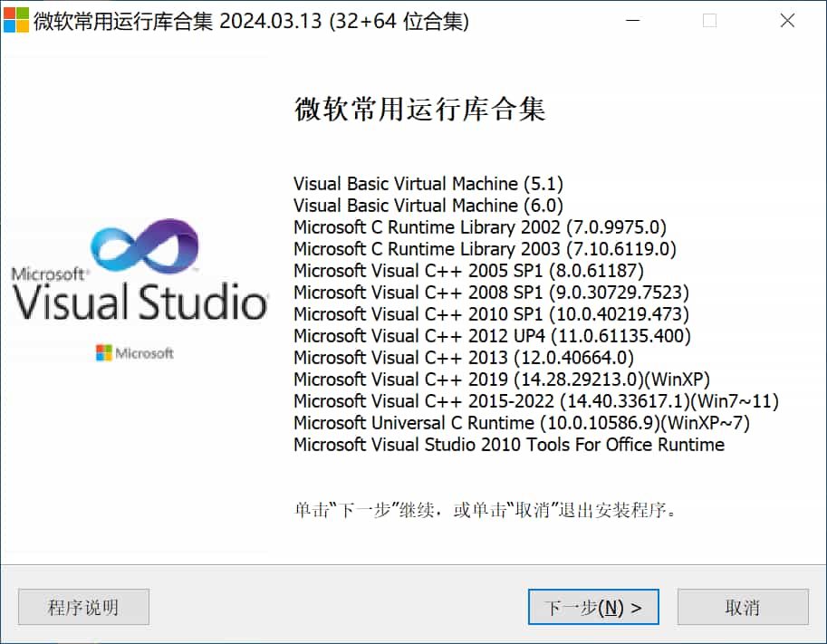Click Microsoft Visual C++ 2010 SP1 line

491,313
